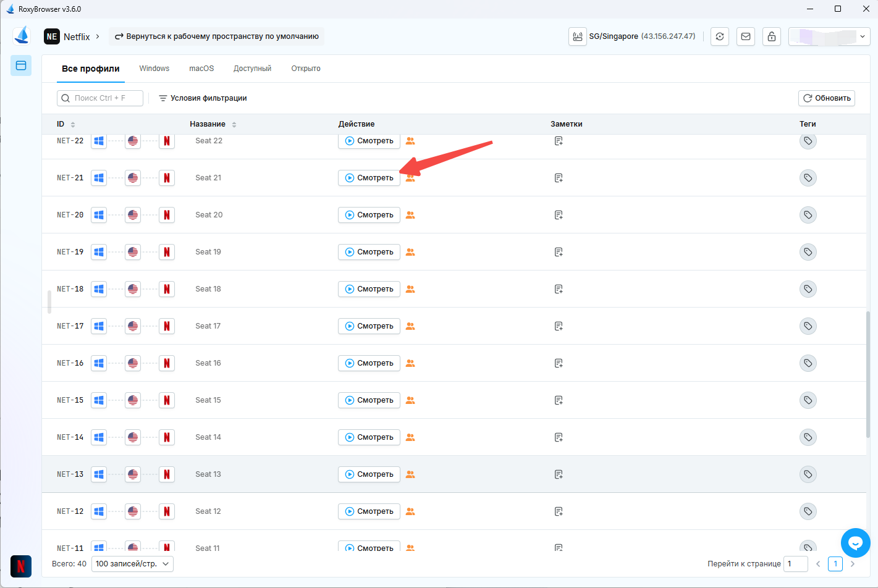This screenshot has height=588, width=878.
Task: Click the Обновить refresh button
Action: point(826,98)
